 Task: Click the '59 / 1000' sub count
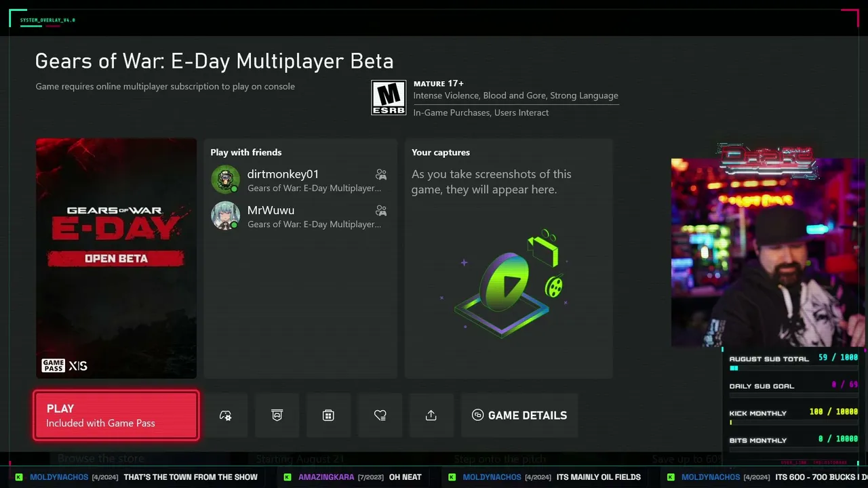(838, 358)
